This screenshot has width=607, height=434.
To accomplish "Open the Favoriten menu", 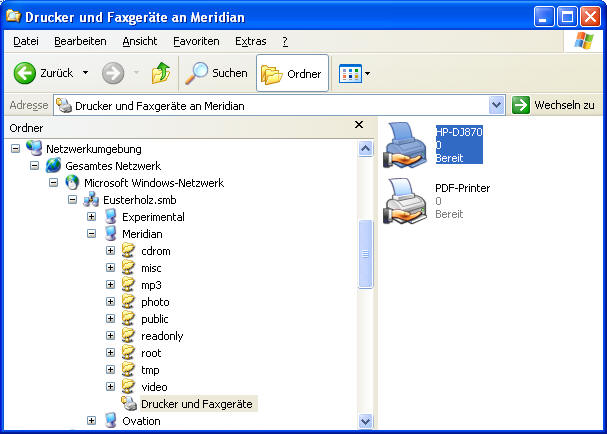I will pos(196,41).
